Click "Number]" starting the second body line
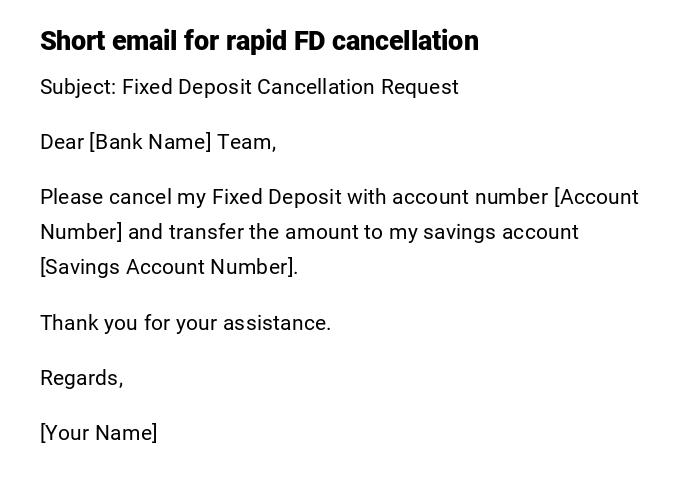Screen dimensions: 700x495 tap(81, 232)
